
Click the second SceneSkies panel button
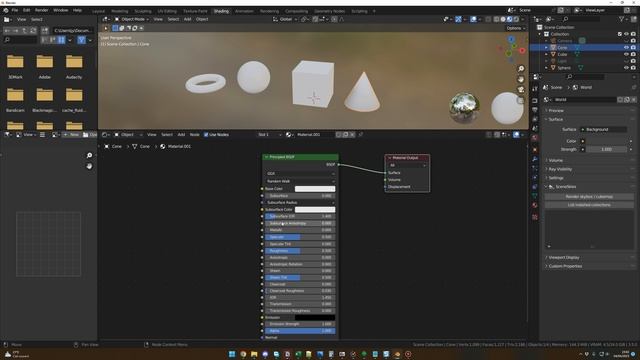(589, 205)
